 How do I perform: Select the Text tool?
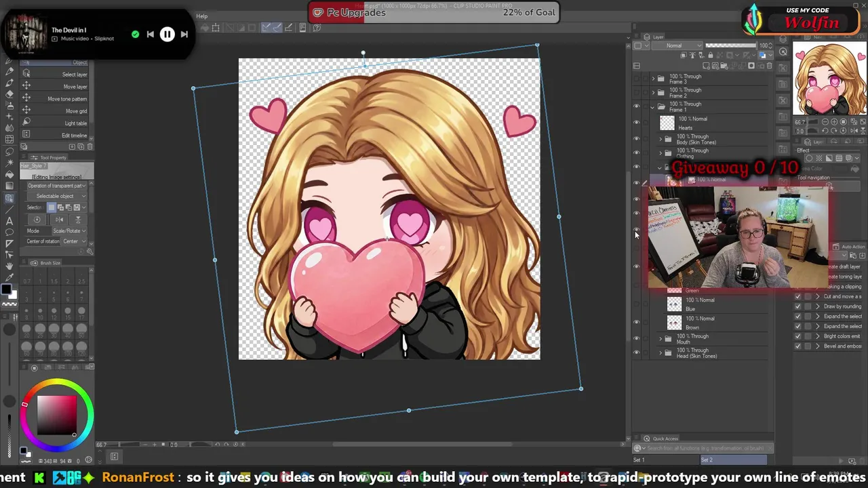[x=9, y=220]
